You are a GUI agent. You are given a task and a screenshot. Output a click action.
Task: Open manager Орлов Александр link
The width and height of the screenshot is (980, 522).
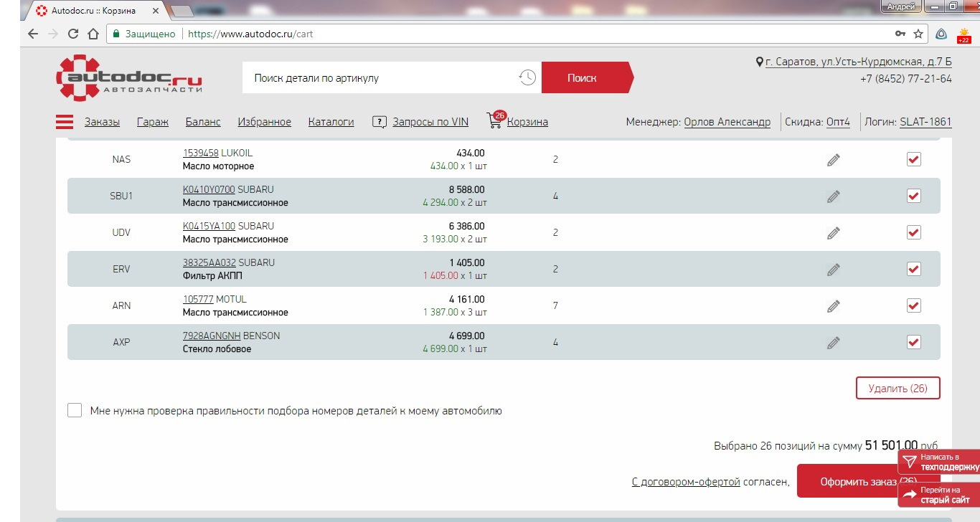pos(727,122)
